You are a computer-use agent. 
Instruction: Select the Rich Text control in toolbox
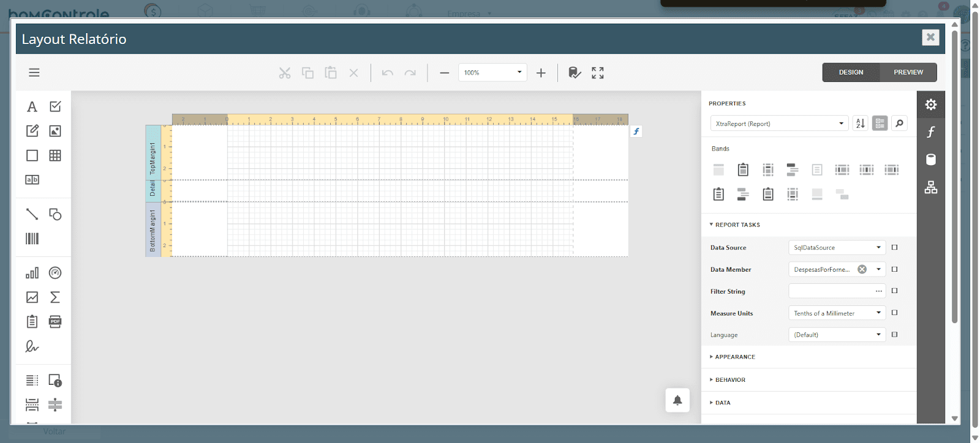coord(32,131)
